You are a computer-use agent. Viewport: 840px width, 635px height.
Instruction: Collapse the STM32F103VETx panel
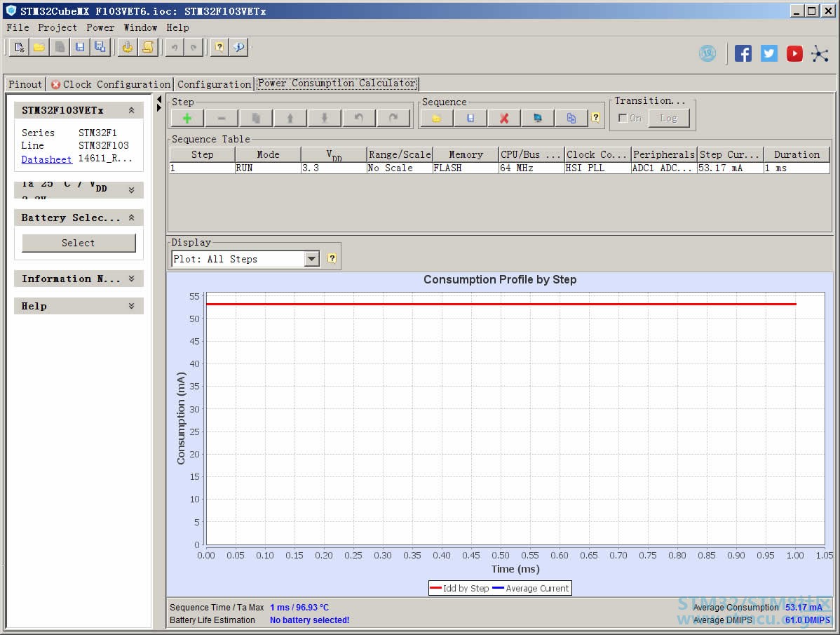click(x=131, y=110)
